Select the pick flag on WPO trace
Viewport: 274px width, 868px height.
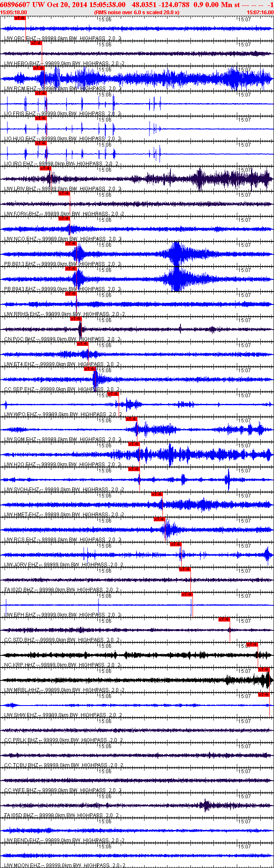(x=113, y=394)
